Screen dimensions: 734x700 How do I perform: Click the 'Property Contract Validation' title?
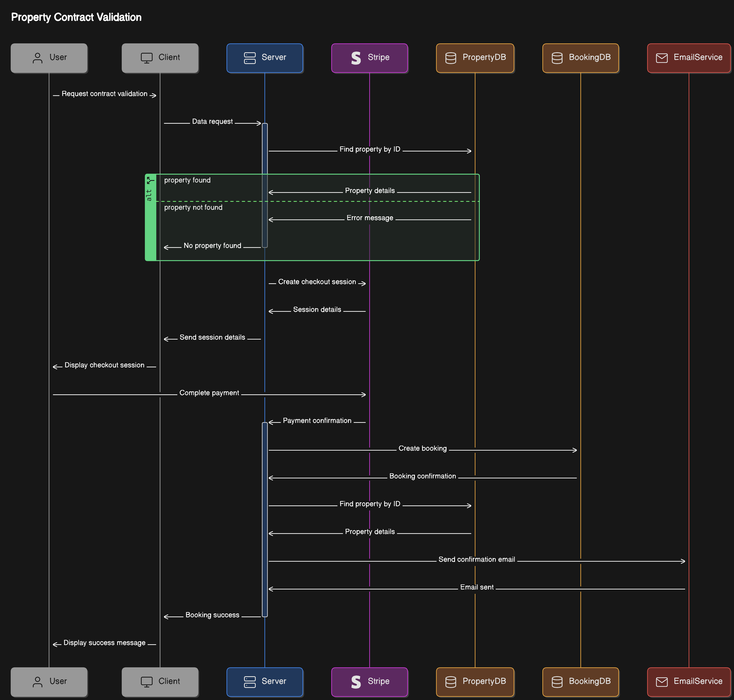coord(77,17)
